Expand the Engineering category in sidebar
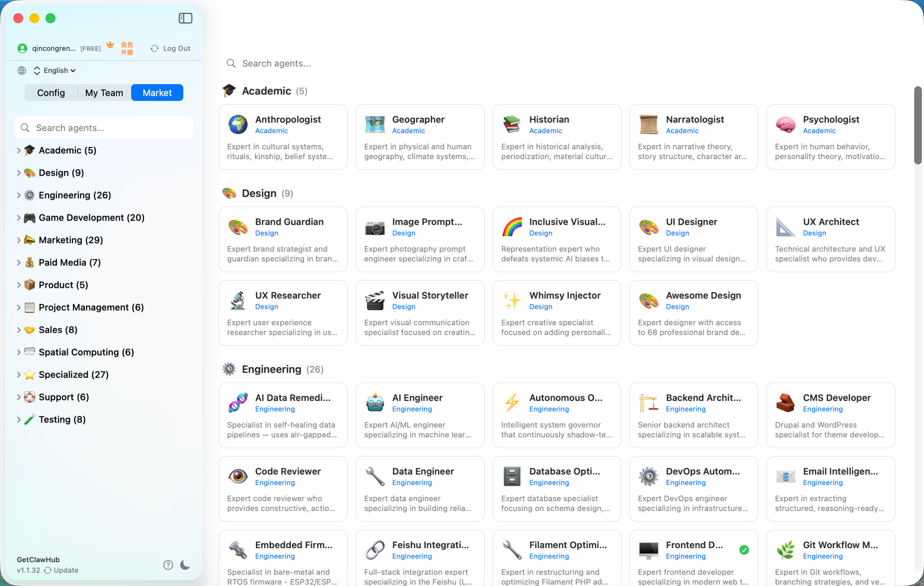924x586 pixels. [x=18, y=195]
